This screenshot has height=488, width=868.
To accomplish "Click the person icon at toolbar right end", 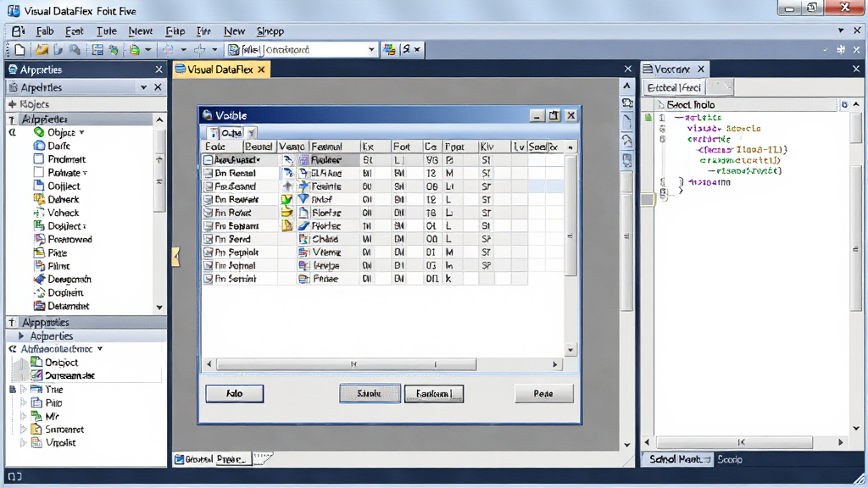I will point(406,50).
